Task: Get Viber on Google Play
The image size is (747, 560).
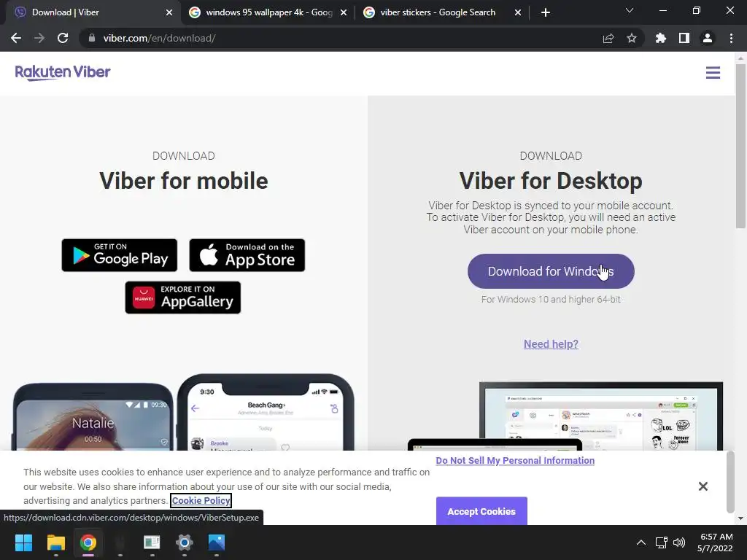Action: [119, 255]
